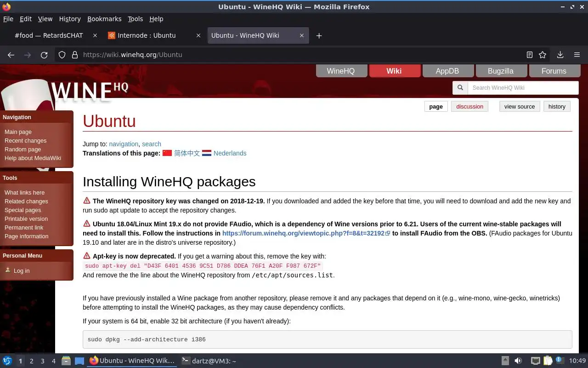Screen dimensions: 588x368
Task: Click the network tray icon
Action: [535, 361]
